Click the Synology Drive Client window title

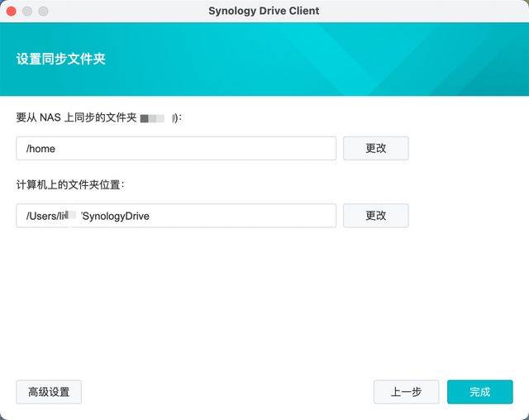[x=264, y=11]
